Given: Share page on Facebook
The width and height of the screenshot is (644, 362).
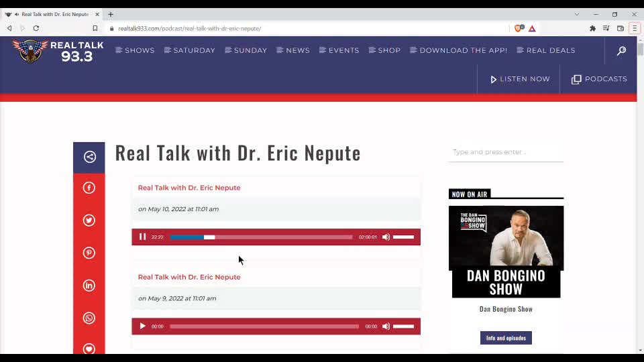Looking at the screenshot, I should 89,188.
